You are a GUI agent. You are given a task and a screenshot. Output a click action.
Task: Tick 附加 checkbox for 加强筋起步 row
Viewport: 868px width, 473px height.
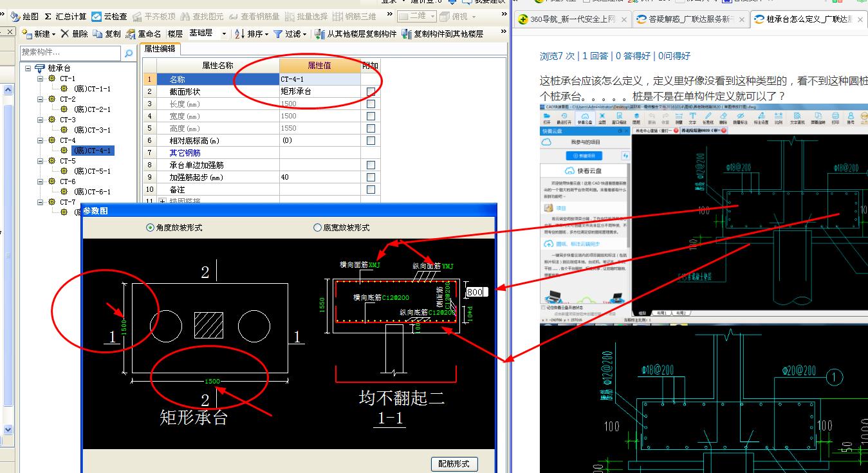coord(371,178)
